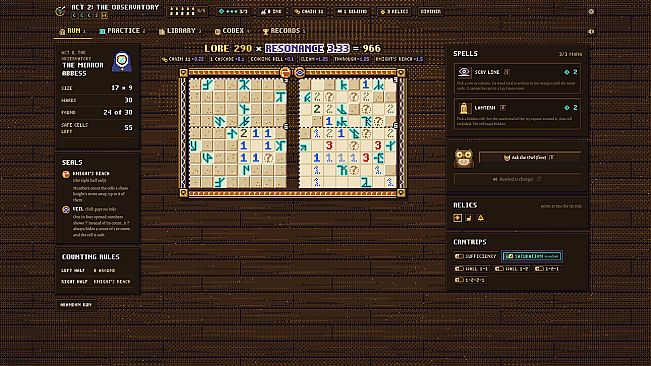Open the Practice tab
651x366 pixels.
click(x=122, y=31)
